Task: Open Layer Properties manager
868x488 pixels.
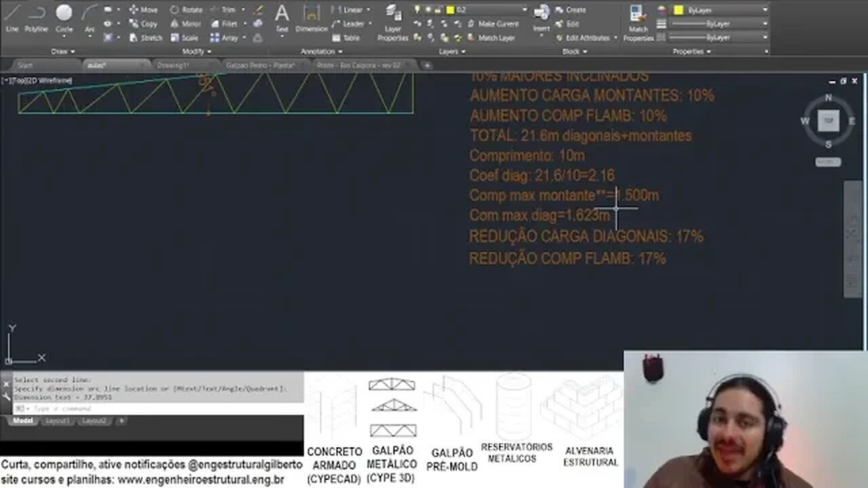Action: (x=393, y=22)
